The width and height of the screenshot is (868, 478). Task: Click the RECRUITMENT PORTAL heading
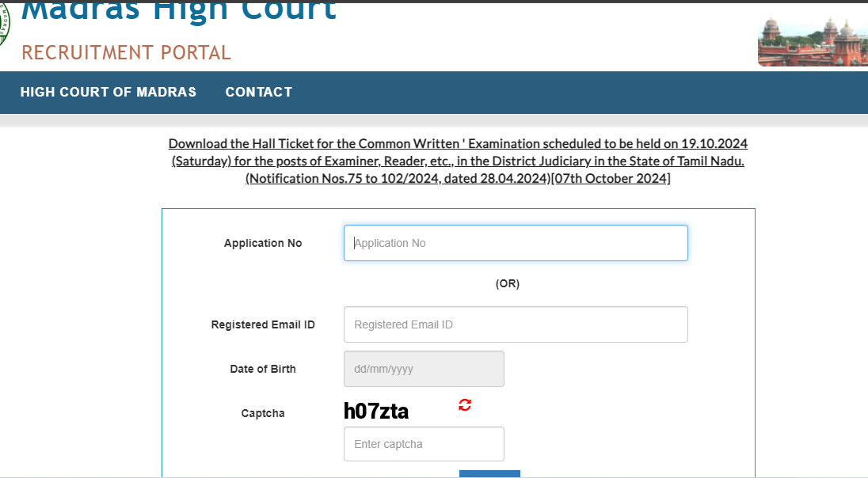(x=125, y=53)
